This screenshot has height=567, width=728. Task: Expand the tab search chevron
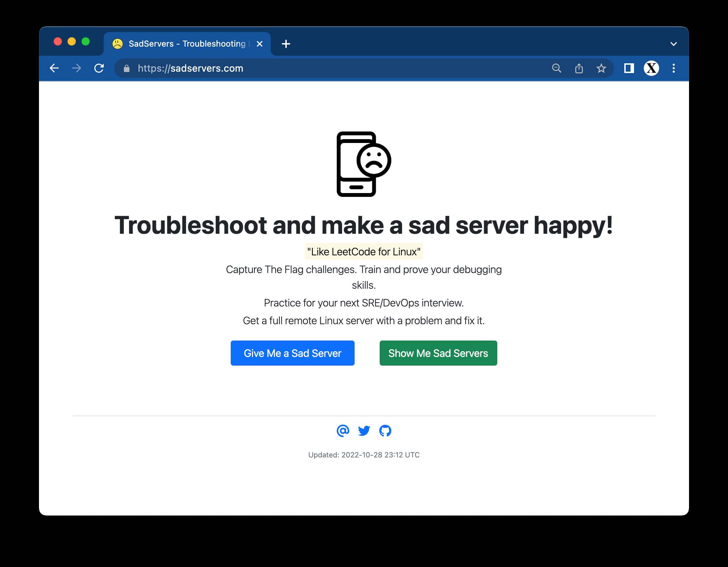674,44
